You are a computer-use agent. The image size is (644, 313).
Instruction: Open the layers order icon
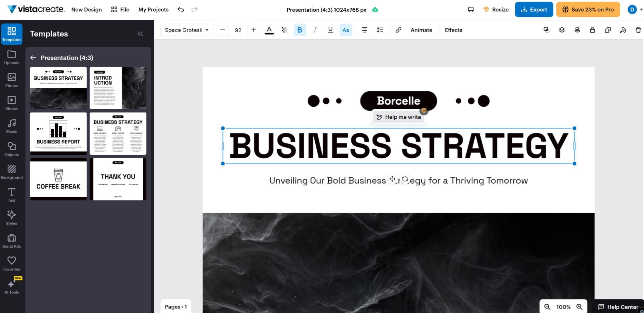pyautogui.click(x=562, y=30)
